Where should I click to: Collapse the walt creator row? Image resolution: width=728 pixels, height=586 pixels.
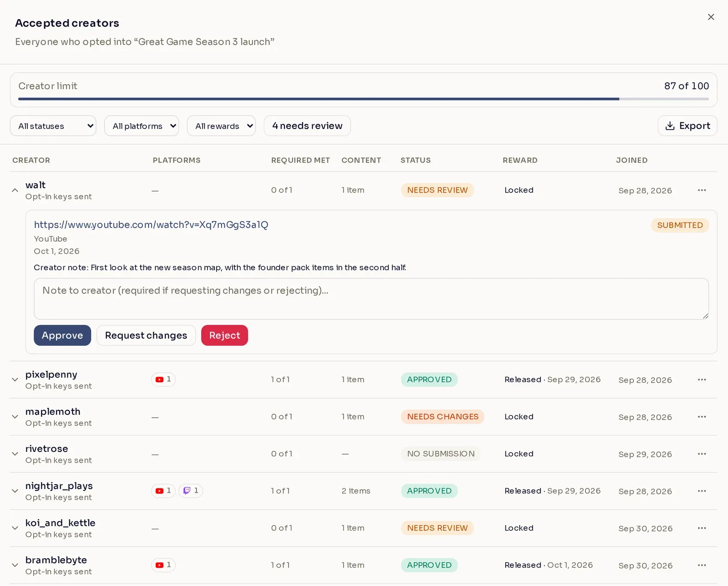click(x=15, y=190)
